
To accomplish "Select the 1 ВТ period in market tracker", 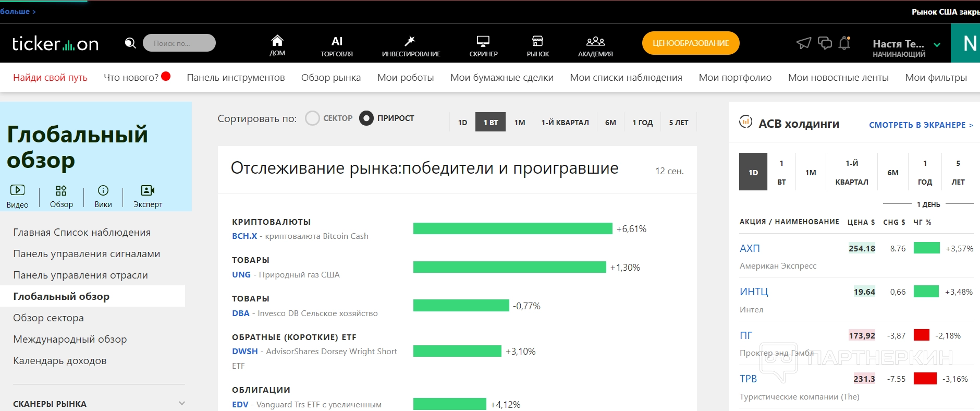I will [x=491, y=123].
